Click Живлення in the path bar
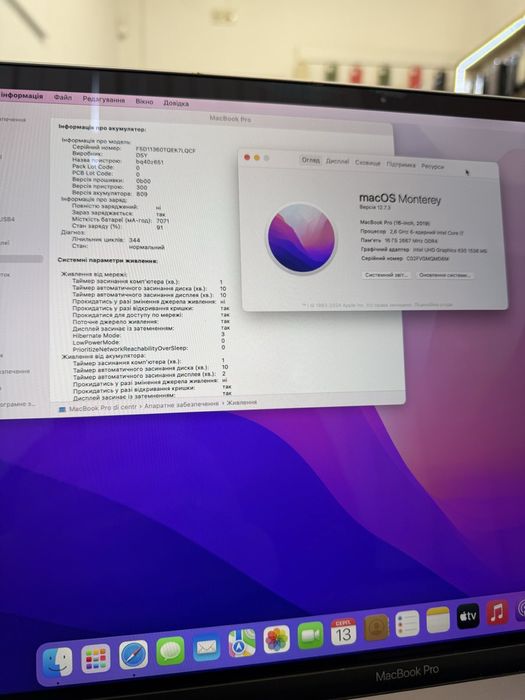525x700 pixels. (242, 403)
